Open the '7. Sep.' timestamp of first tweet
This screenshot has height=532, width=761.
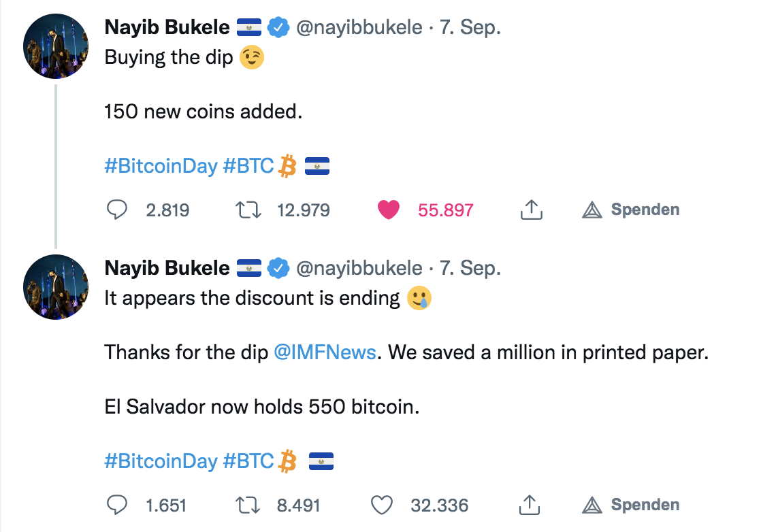[x=471, y=27]
